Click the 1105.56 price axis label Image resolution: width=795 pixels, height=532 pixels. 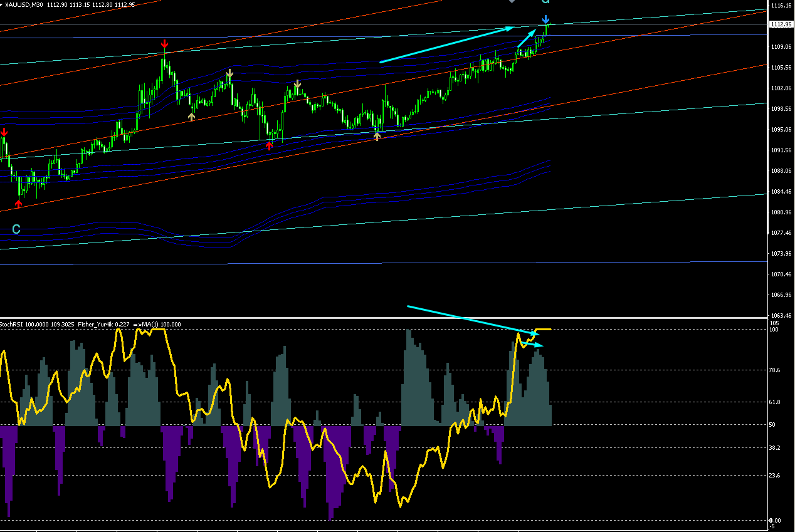[781, 68]
